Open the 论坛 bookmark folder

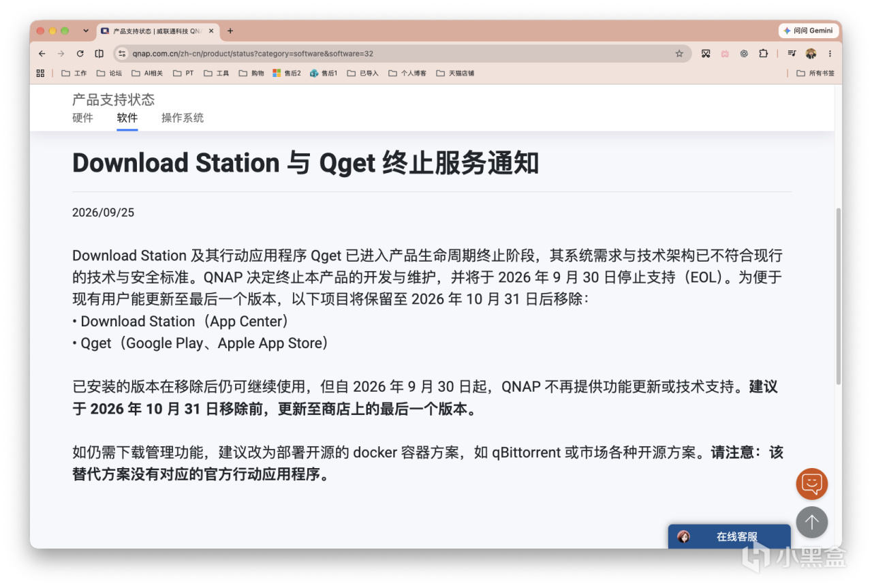point(109,73)
